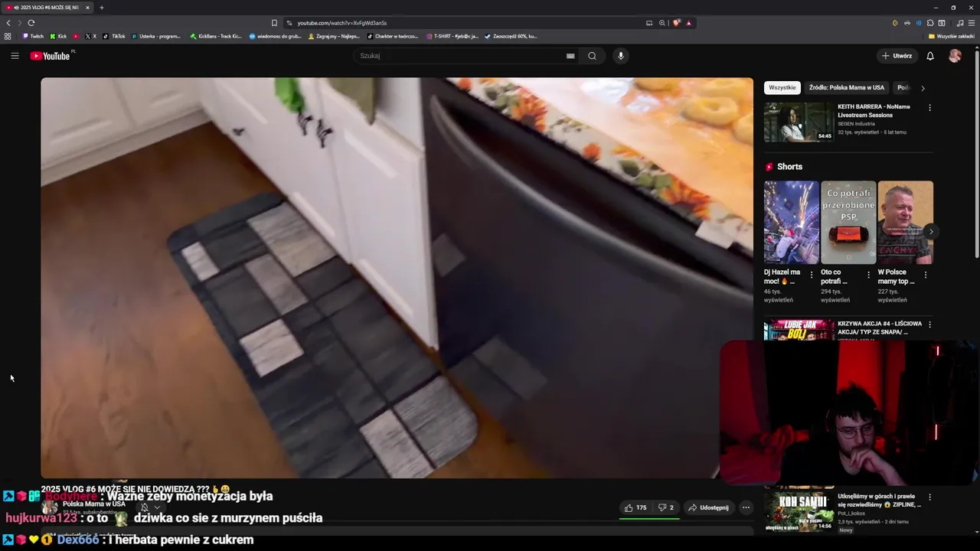Open KRZYWA AKCJA #4 video title
The height and width of the screenshot is (551, 980).
(879, 328)
